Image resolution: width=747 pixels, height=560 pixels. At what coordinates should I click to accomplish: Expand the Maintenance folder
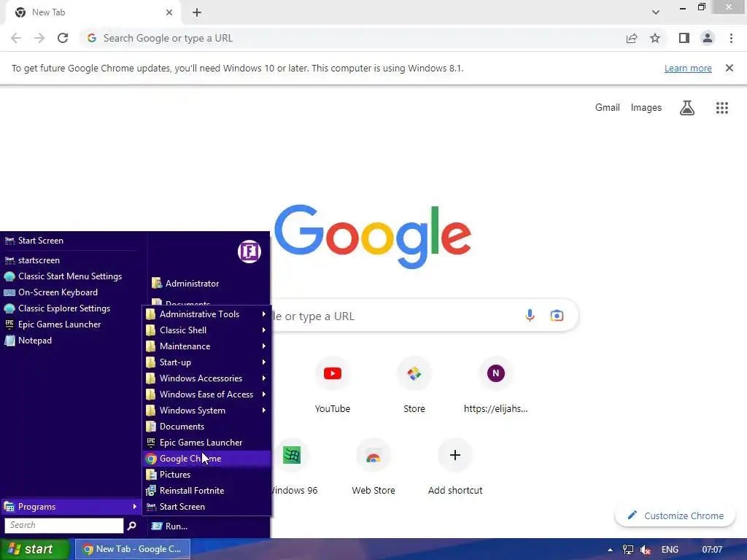(206, 346)
